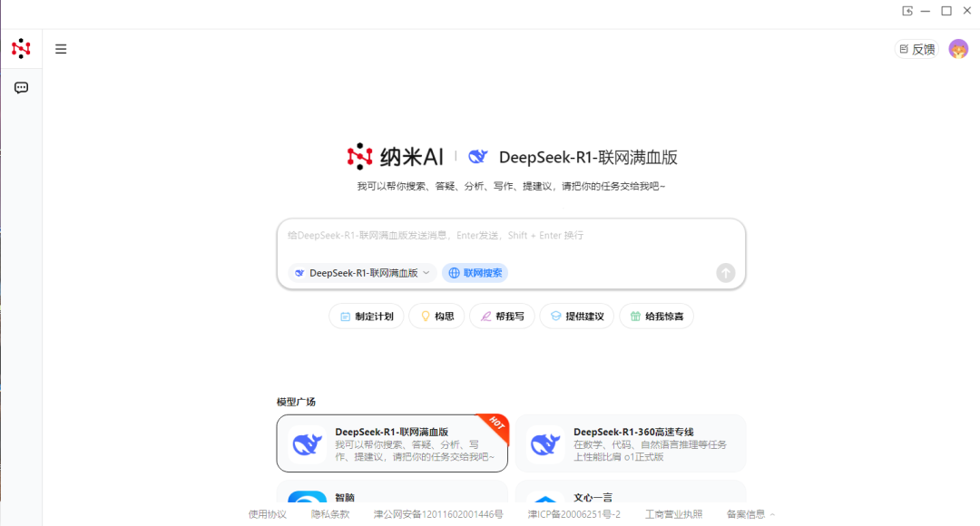The height and width of the screenshot is (526, 980).
Task: Toggle 联网搜索 web search
Action: point(475,273)
